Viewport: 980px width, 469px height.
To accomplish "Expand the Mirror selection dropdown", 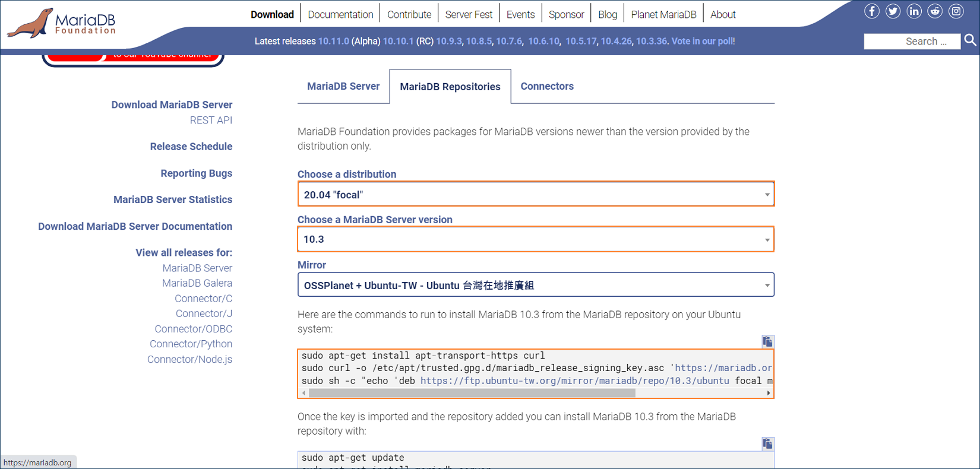I will click(x=535, y=285).
